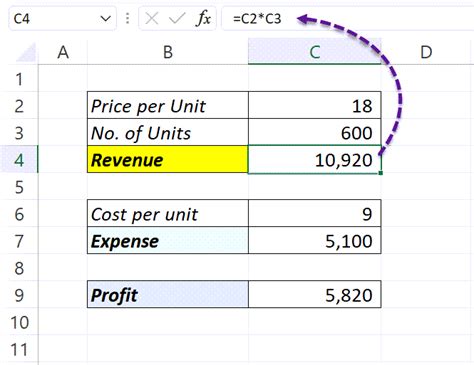Viewport: 474px width, 365px height.
Task: Click the Name Box showing C4
Action: pos(62,19)
